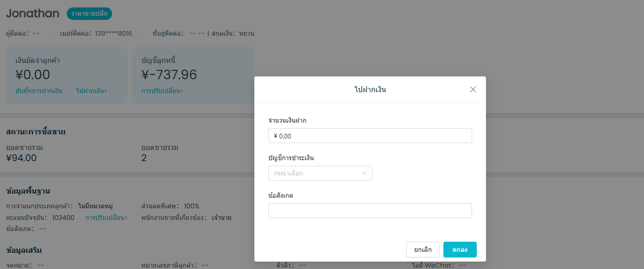The height and width of the screenshot is (269, 644).
Task: Click the เจ้านาย salesperson value
Action: [x=221, y=218]
